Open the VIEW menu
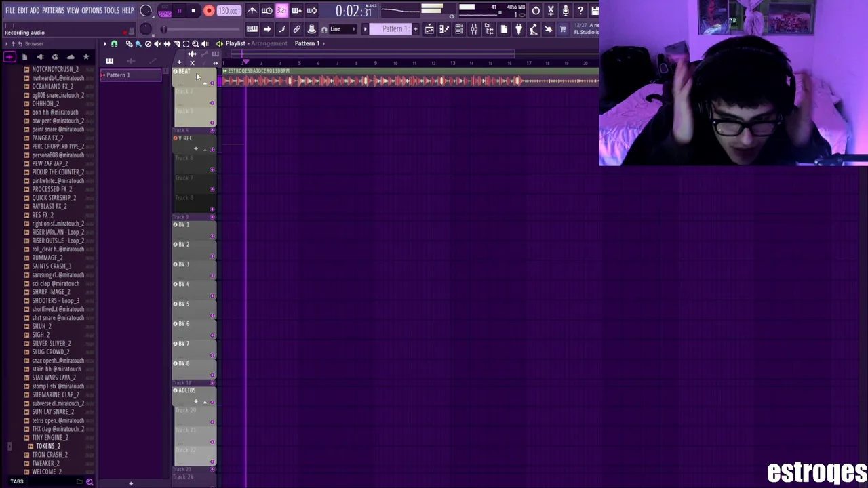Screen dimensions: 868x488 [x=73, y=11]
